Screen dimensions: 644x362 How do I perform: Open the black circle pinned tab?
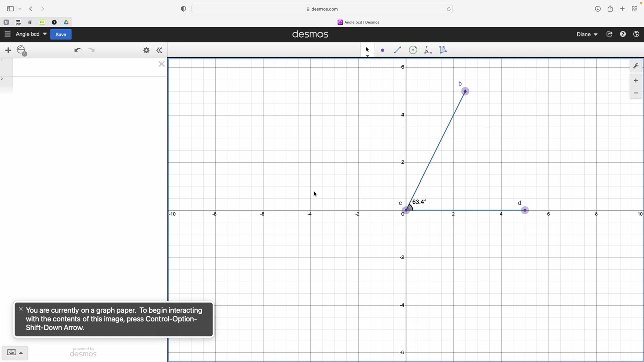pyautogui.click(x=54, y=22)
